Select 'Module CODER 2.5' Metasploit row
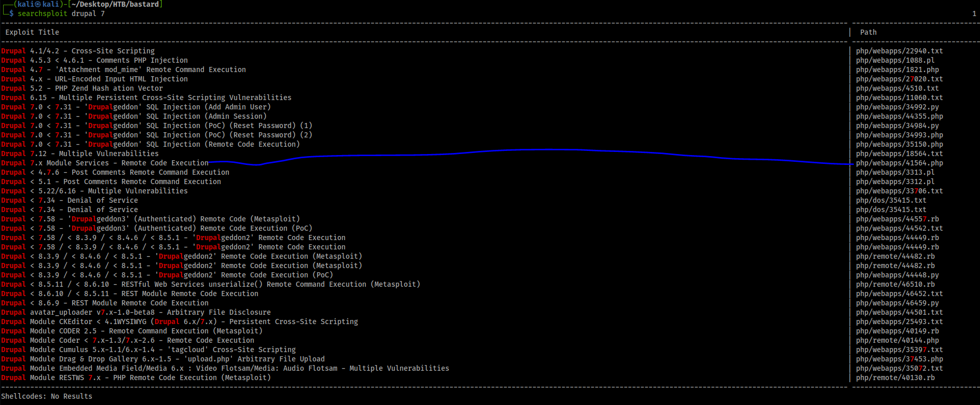Viewport: 980px width, 405px height. click(x=132, y=331)
